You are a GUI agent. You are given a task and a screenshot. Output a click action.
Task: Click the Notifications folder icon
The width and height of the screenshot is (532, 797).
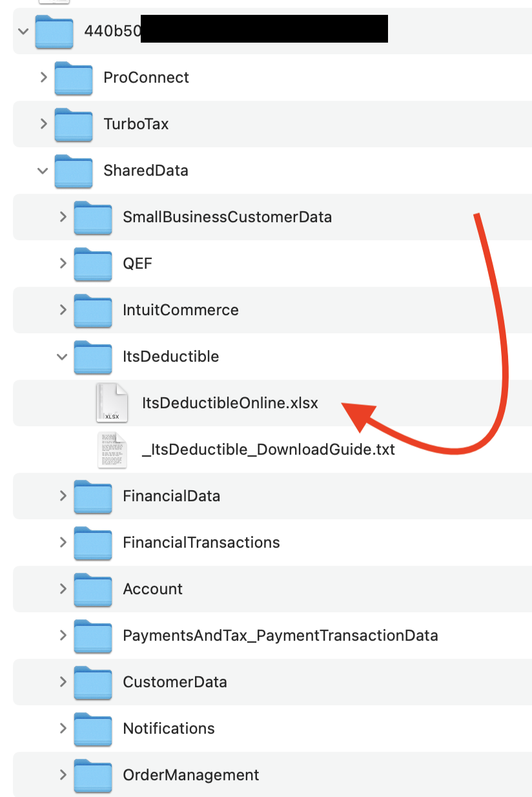tap(92, 729)
